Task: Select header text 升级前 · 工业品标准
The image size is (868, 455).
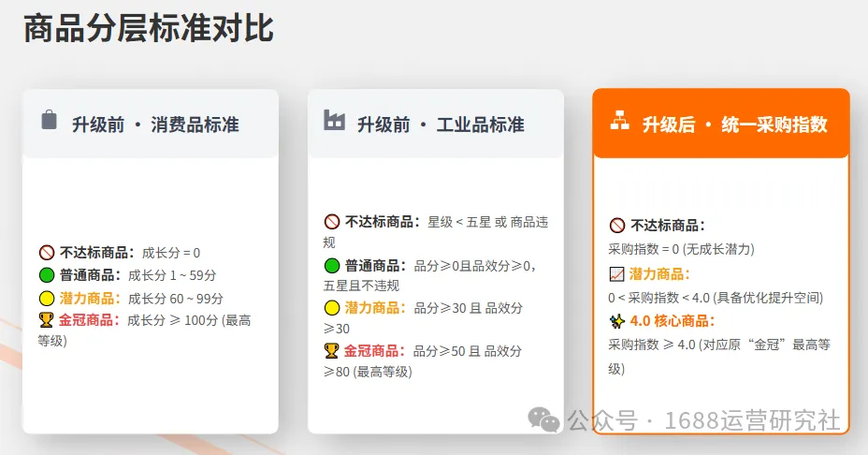Action: tap(441, 125)
